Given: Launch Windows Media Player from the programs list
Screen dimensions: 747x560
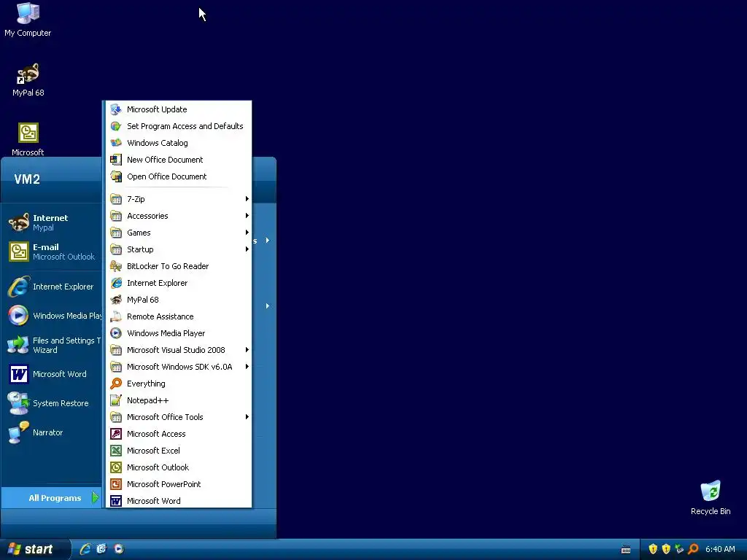Looking at the screenshot, I should point(178,333).
